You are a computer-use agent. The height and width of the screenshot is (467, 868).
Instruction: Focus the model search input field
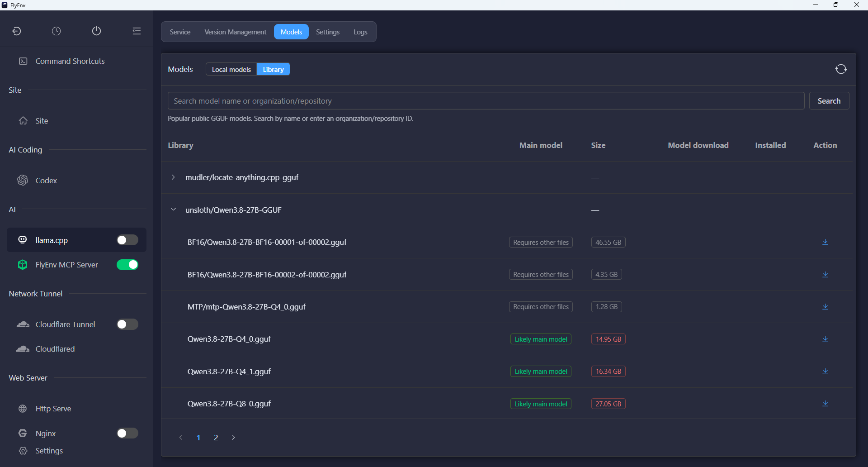pos(486,101)
